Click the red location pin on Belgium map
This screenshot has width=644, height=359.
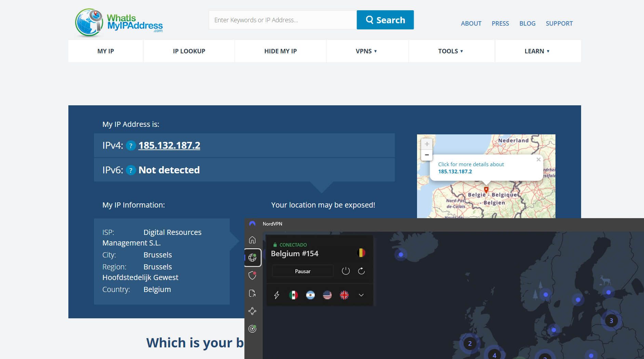486,189
